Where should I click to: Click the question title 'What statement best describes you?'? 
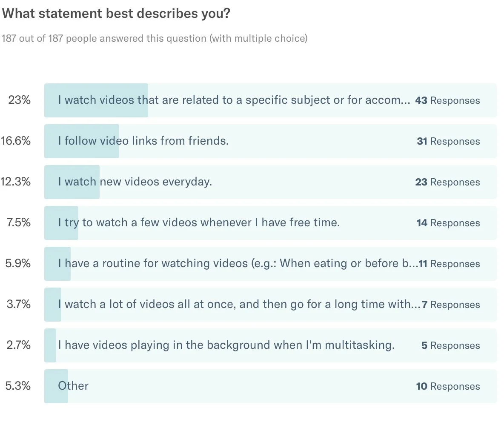[116, 14]
